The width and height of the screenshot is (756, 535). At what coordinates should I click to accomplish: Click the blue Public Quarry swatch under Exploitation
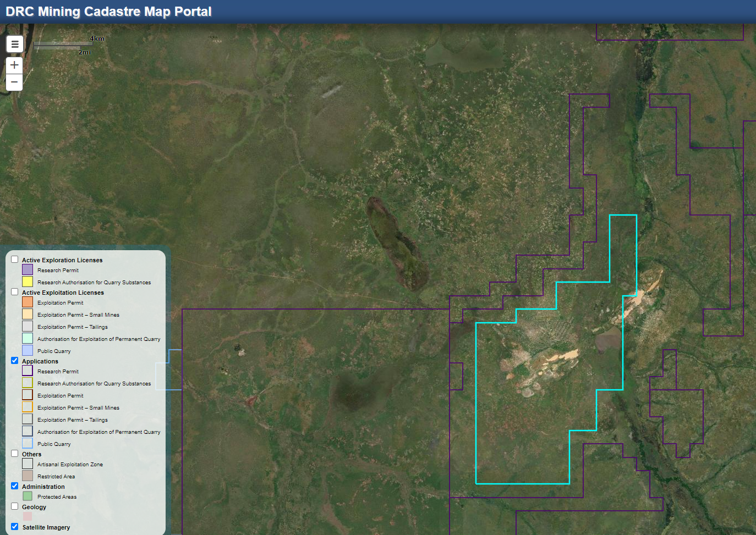[x=28, y=350]
